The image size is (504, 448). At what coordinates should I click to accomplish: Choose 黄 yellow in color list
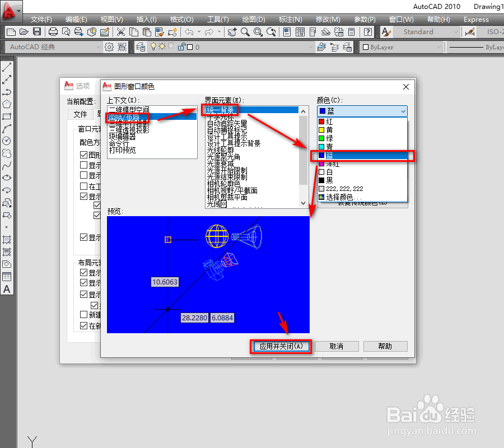tap(362, 130)
